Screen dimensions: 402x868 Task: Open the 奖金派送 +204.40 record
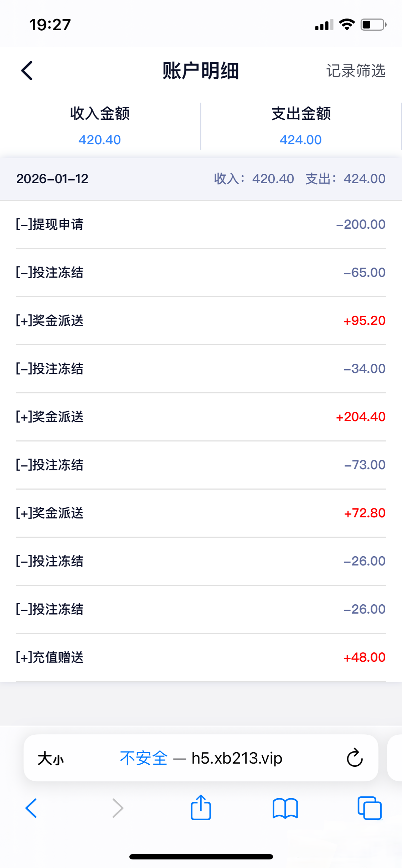(201, 417)
